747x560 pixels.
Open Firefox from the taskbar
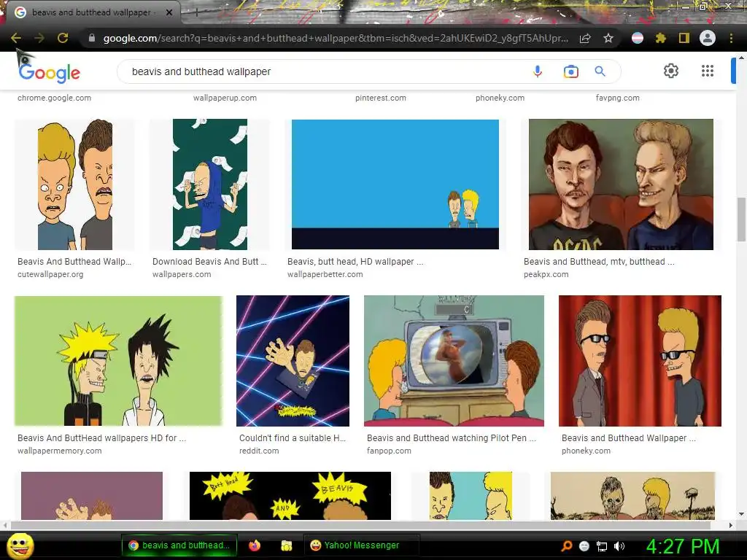[x=255, y=545]
